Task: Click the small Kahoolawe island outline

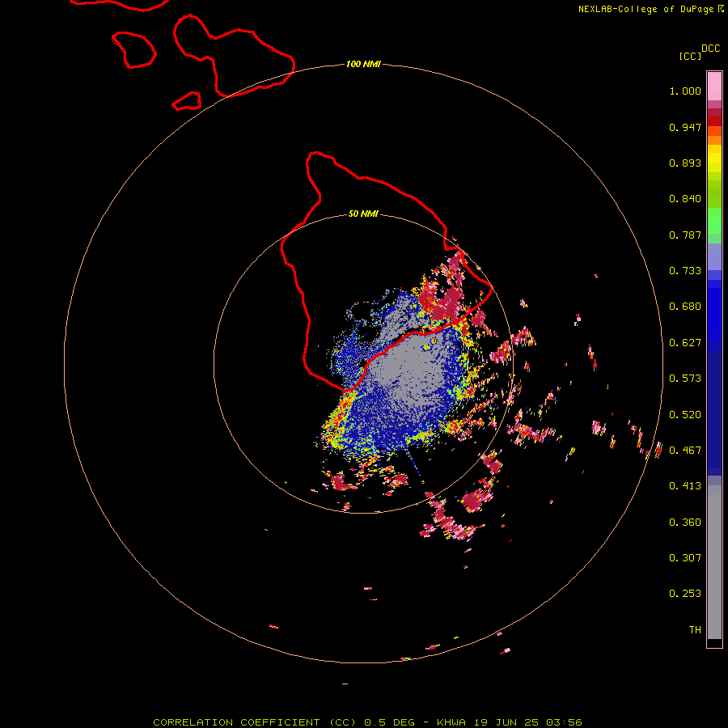Action: coord(187,101)
